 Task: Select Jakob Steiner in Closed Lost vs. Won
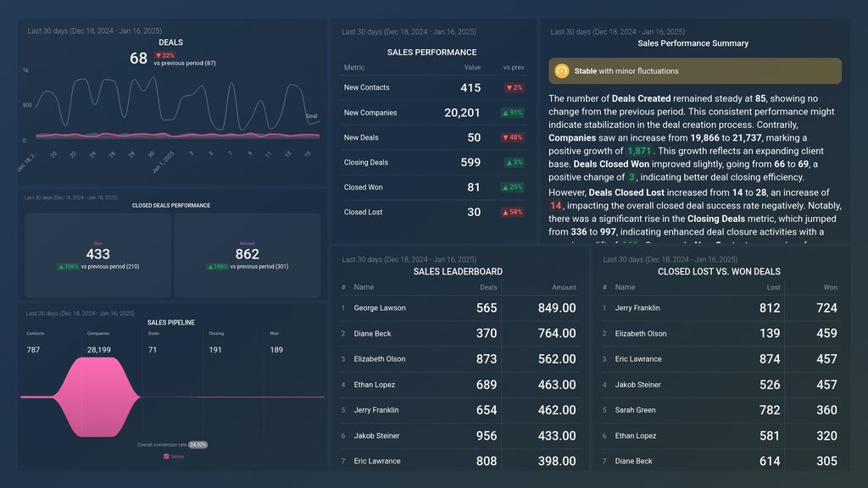click(x=637, y=385)
